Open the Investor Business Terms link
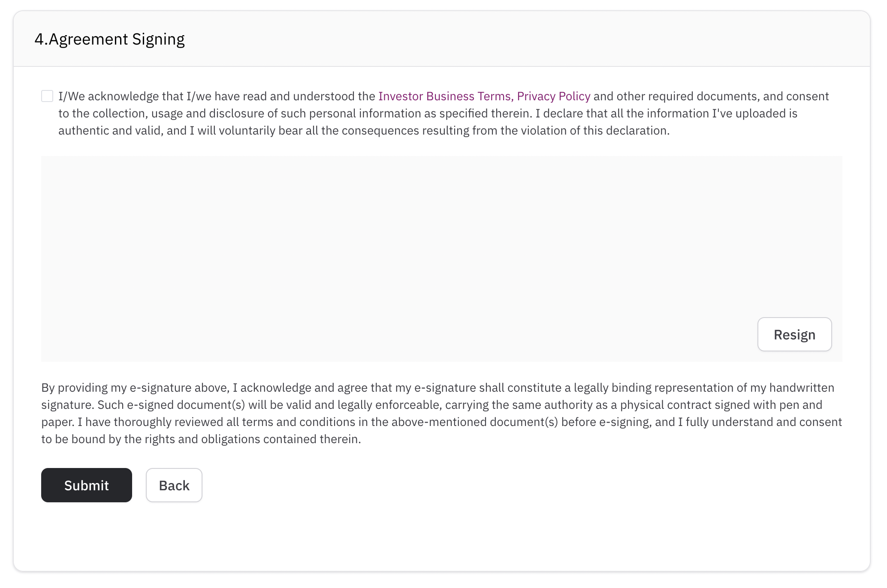Screen dimensions: 887x588 (x=446, y=96)
